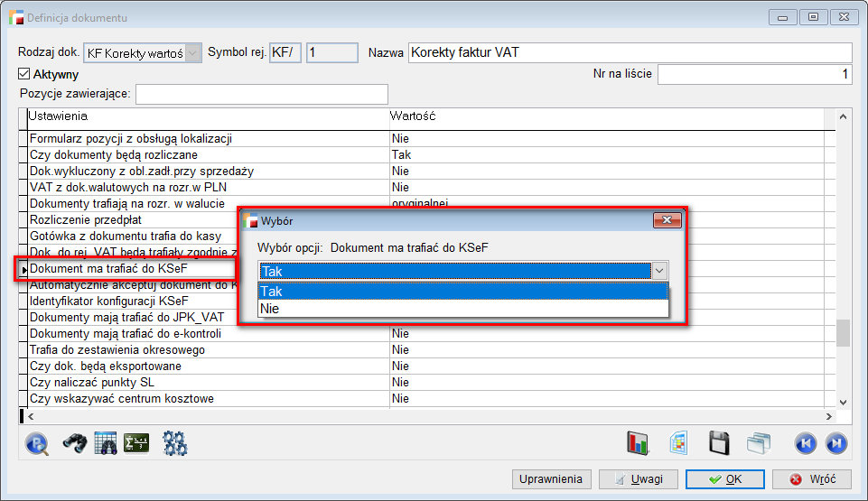Screen dimensions: 868x501
Task: Click the binoculars search icon
Action: (73, 443)
